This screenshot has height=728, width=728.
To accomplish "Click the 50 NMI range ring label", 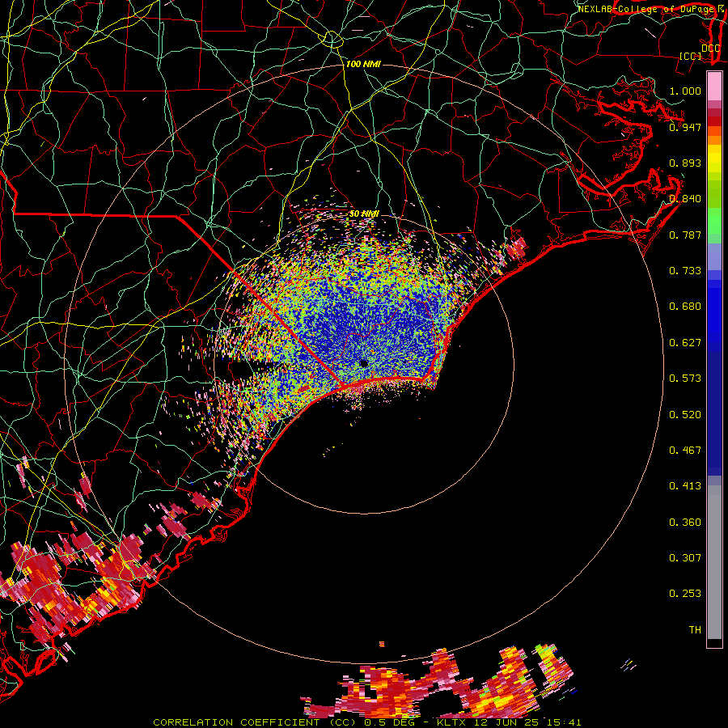I will coord(364,214).
